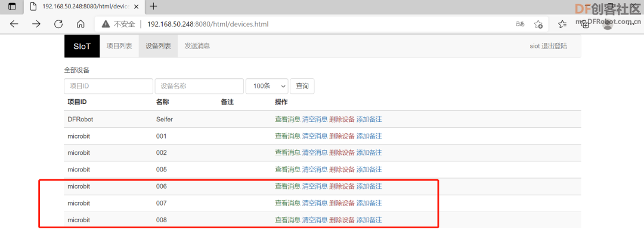
Task: Click 查看消息 for device 005
Action: [287, 170]
